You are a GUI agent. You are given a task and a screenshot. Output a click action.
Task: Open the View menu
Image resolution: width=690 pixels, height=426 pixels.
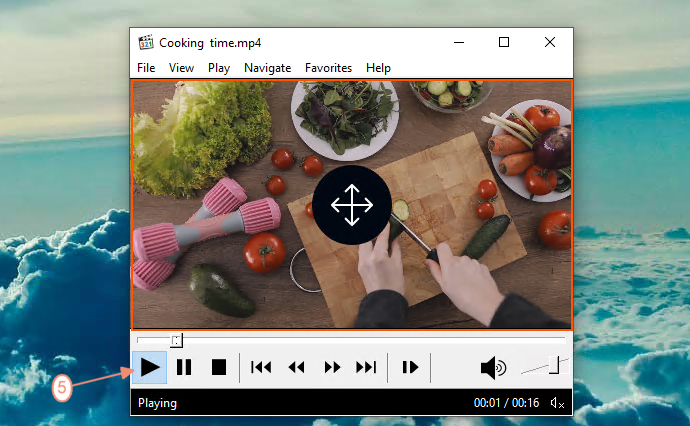pyautogui.click(x=181, y=68)
